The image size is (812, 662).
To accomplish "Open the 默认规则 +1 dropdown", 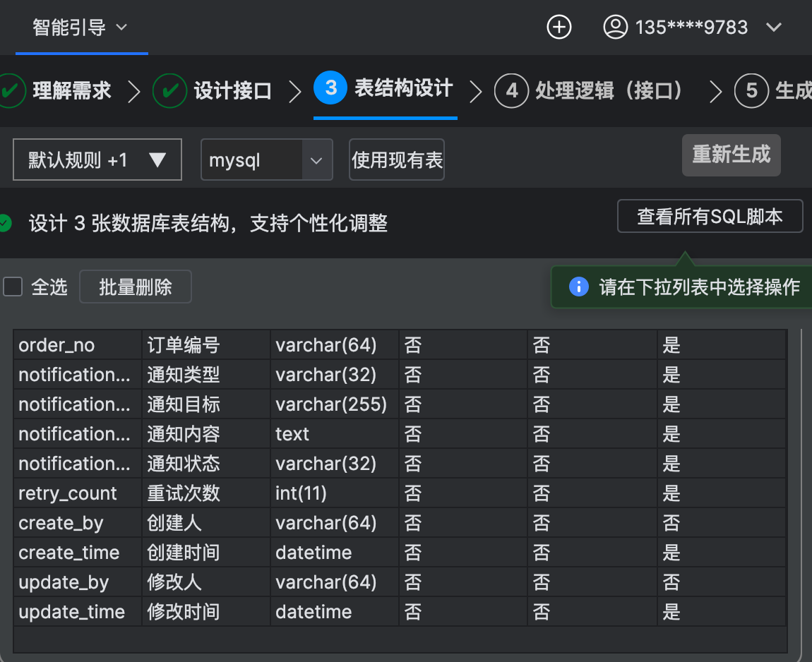I will click(x=97, y=160).
